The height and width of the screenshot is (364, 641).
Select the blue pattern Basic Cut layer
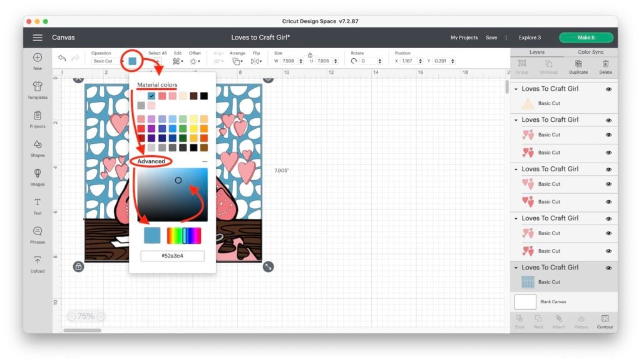(x=564, y=282)
